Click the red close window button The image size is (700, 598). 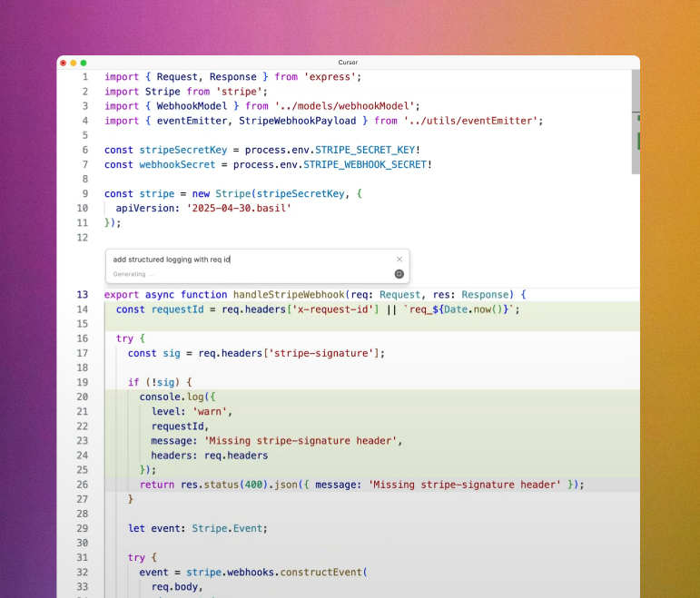[x=64, y=63]
